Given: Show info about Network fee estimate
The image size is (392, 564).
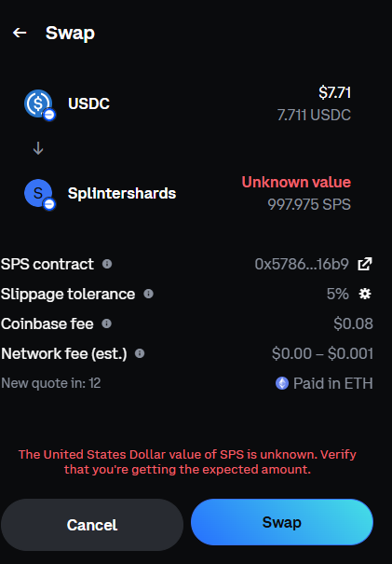Looking at the screenshot, I should (140, 353).
